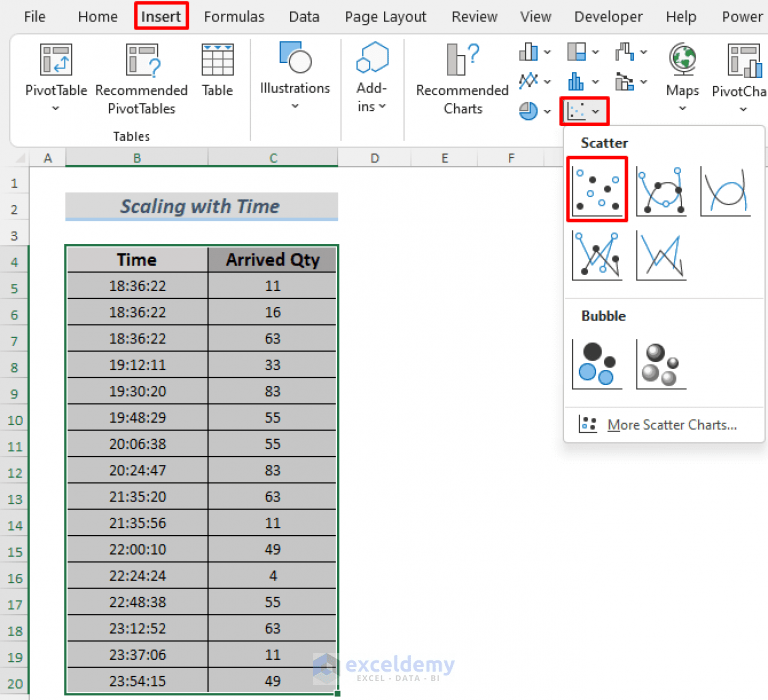Select the cell with time 19:12:11
The image size is (768, 700).
click(137, 365)
